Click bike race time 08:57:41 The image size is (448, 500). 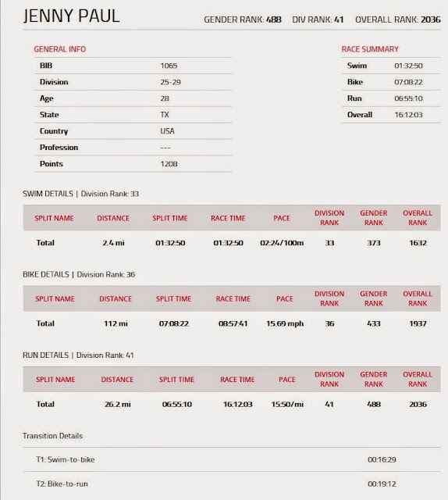tap(233, 323)
